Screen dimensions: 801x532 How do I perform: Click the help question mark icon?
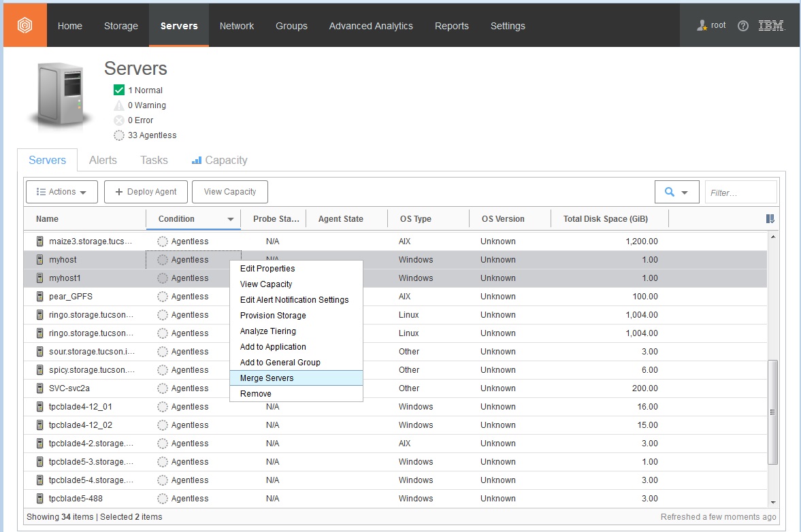tap(742, 25)
